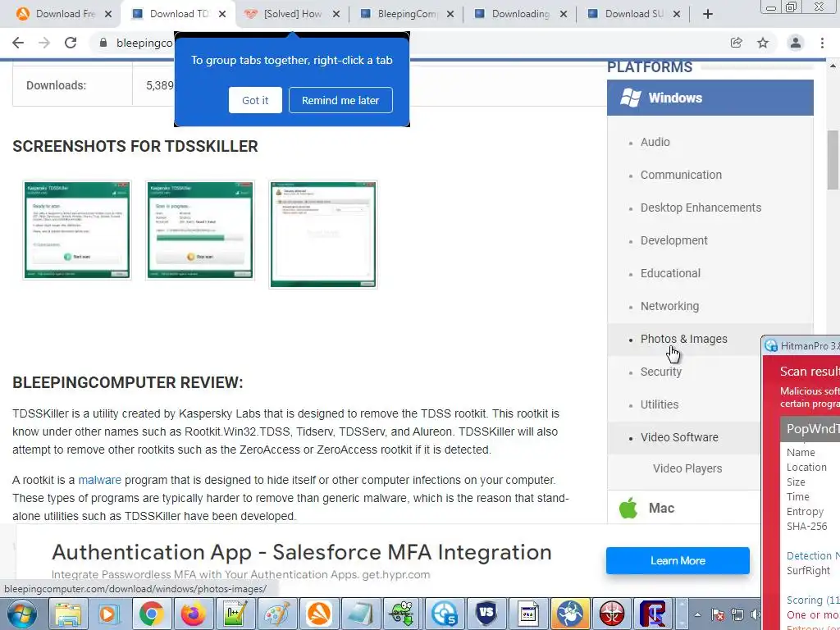Close the 'Download Fre' tab

(x=108, y=15)
